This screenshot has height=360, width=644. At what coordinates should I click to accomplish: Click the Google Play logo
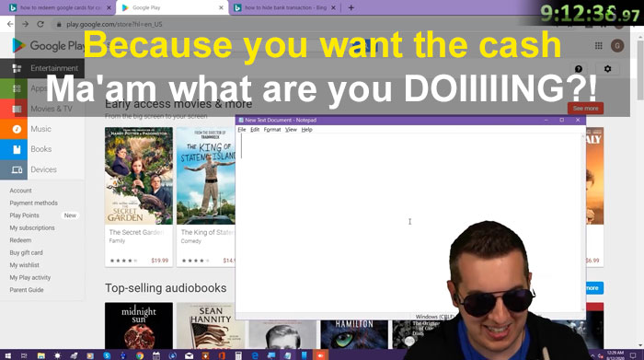tap(48, 46)
